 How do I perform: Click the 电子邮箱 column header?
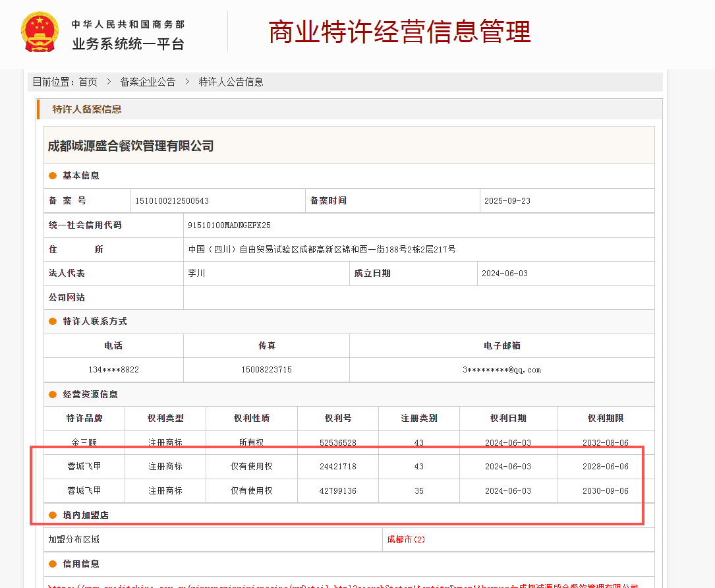pyautogui.click(x=502, y=346)
